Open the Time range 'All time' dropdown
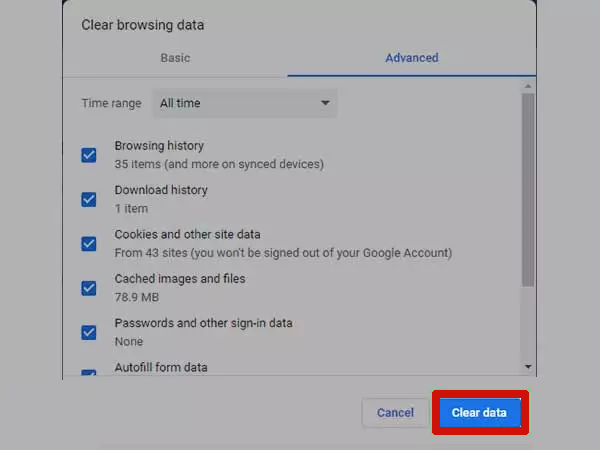600x450 pixels. click(244, 103)
